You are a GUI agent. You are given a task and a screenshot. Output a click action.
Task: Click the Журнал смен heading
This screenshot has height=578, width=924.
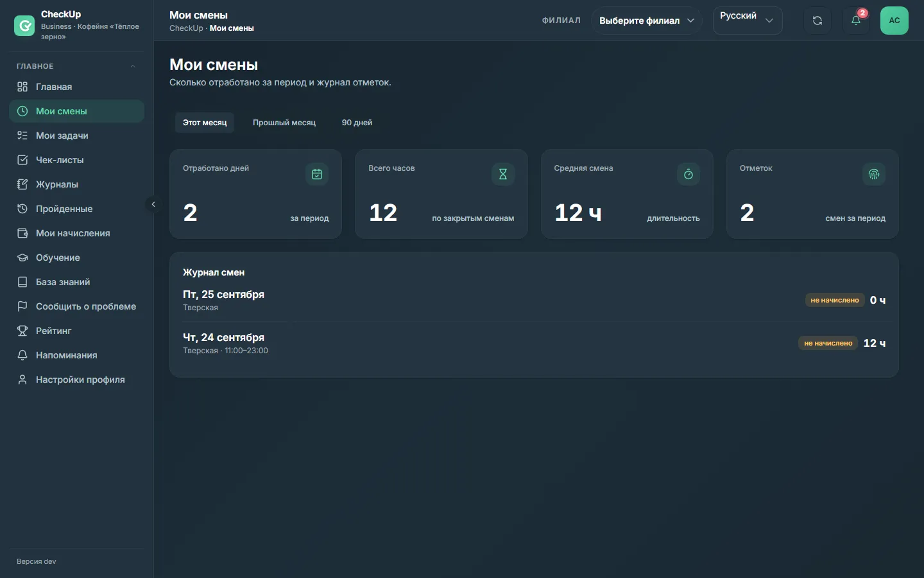tap(214, 272)
